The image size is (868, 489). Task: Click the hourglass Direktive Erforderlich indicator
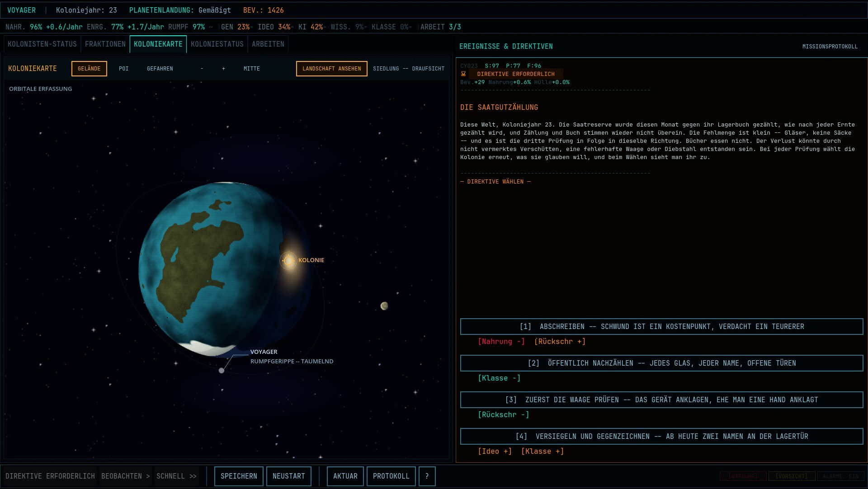[511, 74]
